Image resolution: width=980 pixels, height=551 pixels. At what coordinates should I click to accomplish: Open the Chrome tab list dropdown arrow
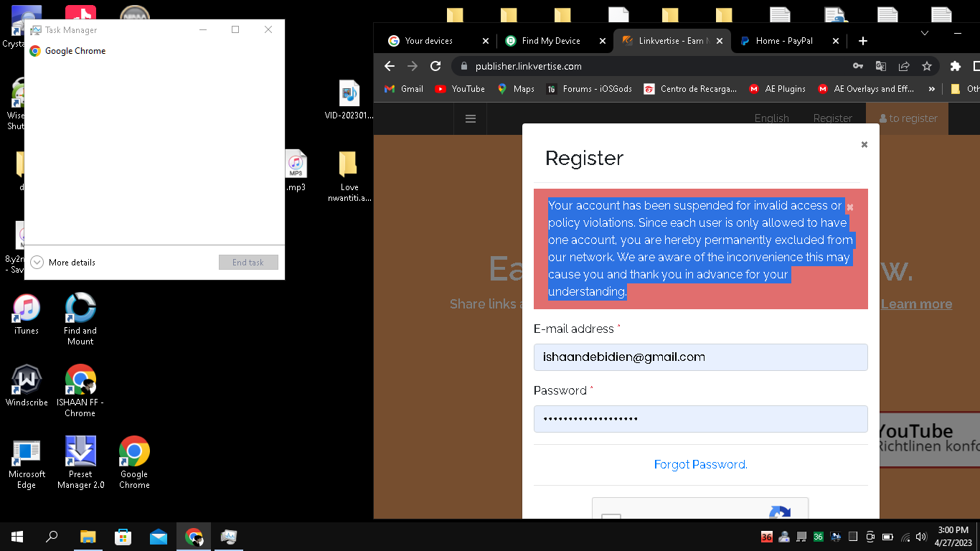point(924,32)
